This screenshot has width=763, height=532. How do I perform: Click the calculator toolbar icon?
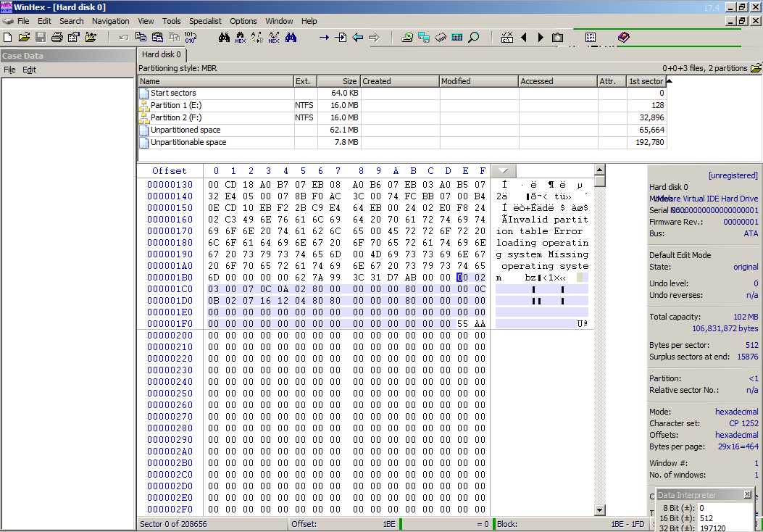click(x=457, y=37)
